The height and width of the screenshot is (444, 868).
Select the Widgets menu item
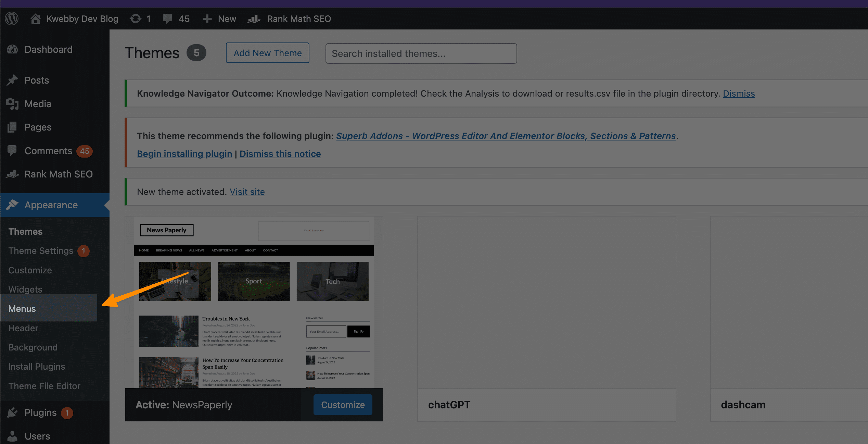point(25,289)
